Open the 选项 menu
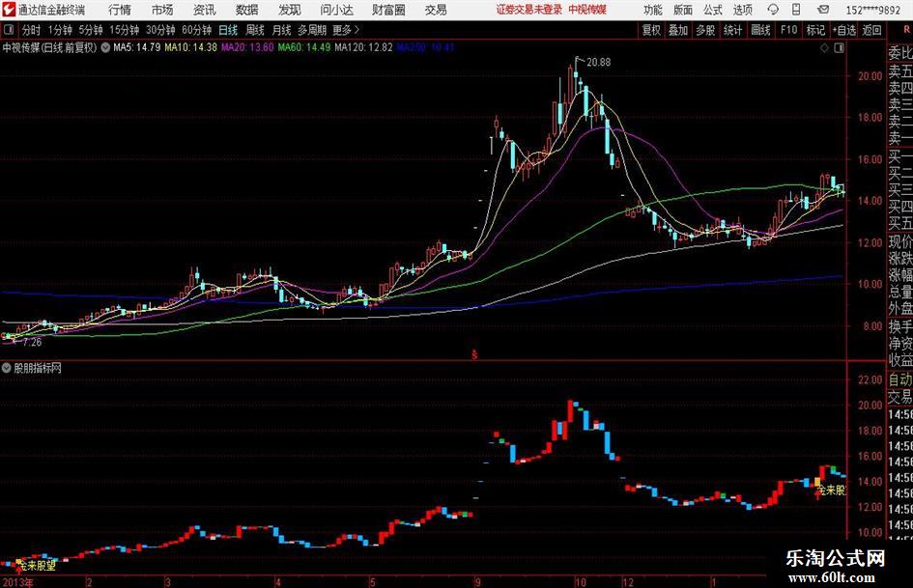913x588 pixels. (x=742, y=10)
